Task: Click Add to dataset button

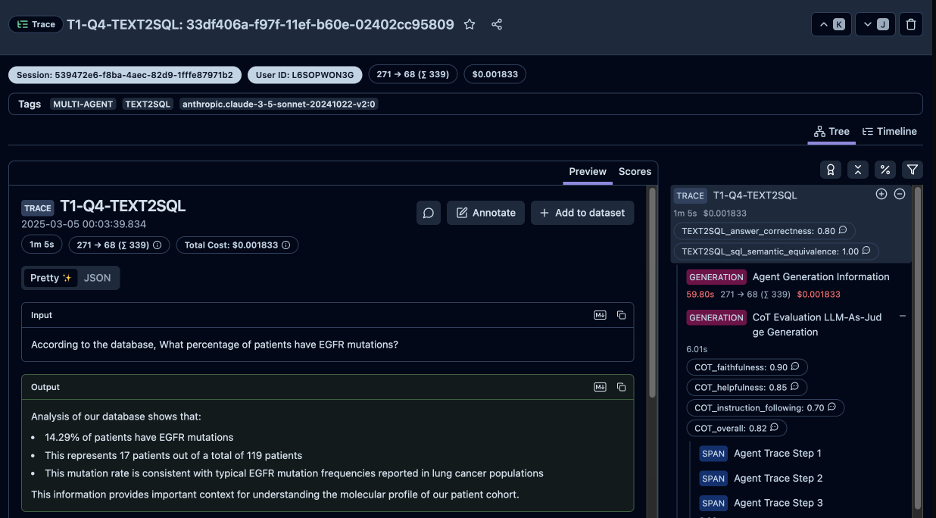Action: (583, 213)
